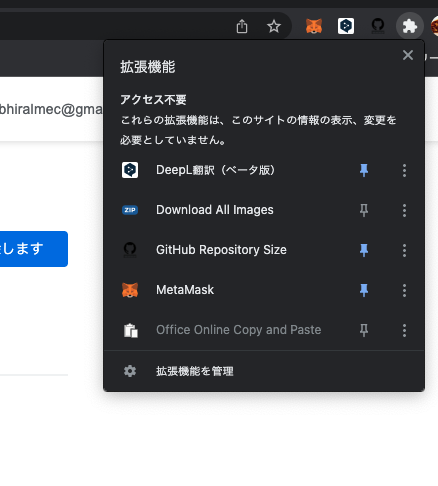Click the Office Online Copy and Paste icon
Image resolution: width=438 pixels, height=486 pixels.
[x=130, y=330]
